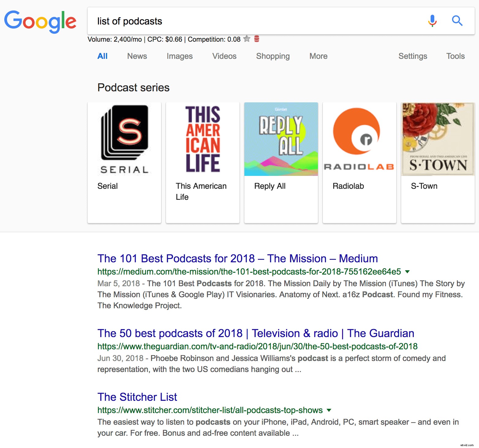Image resolution: width=479 pixels, height=448 pixels.
Task: Click the red database icon near Competition
Action: tap(257, 39)
